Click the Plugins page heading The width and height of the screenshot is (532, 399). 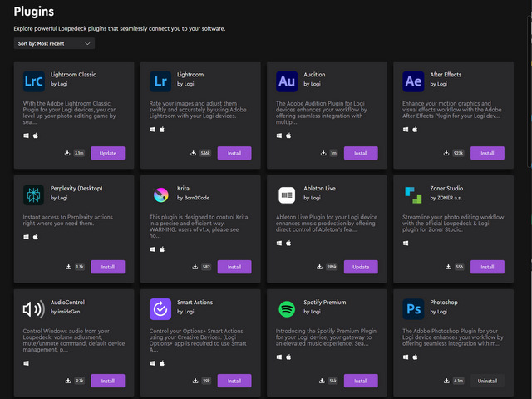(x=34, y=12)
